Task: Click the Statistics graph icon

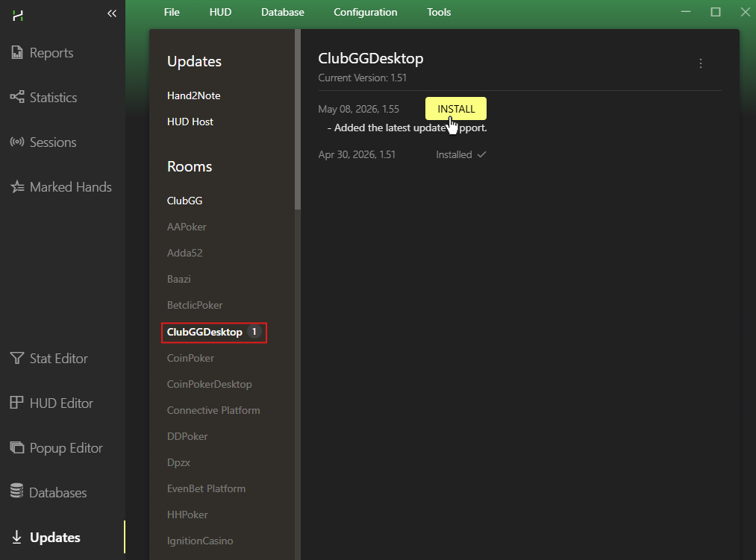Action: pyautogui.click(x=17, y=97)
